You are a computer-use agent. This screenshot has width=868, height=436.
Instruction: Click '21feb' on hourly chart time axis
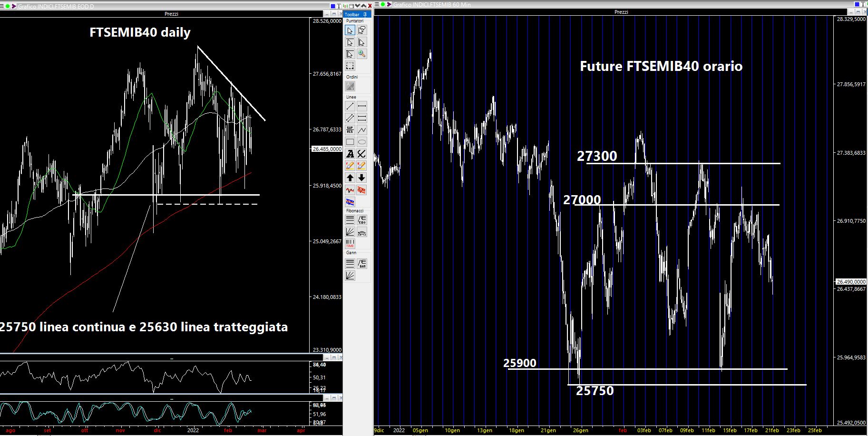click(x=772, y=430)
